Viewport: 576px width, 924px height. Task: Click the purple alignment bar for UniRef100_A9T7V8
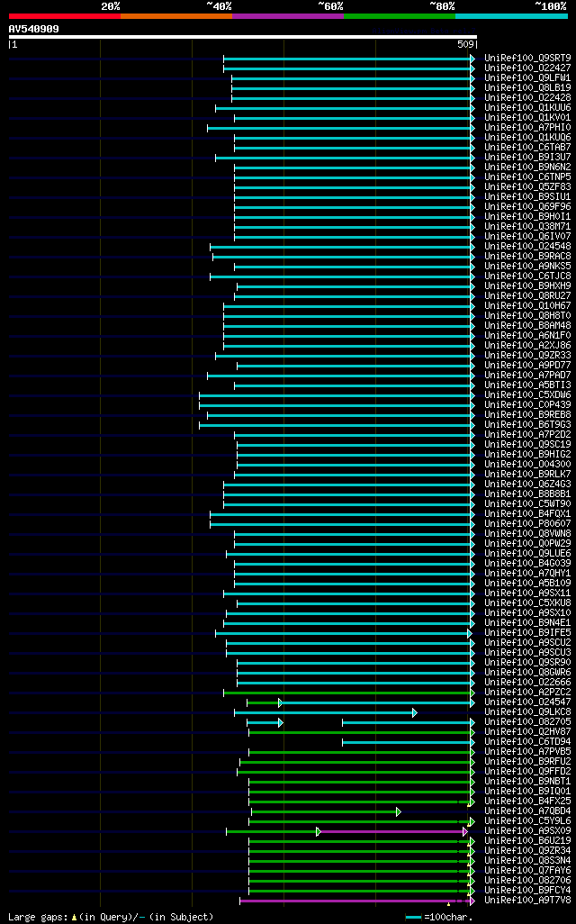point(357,901)
